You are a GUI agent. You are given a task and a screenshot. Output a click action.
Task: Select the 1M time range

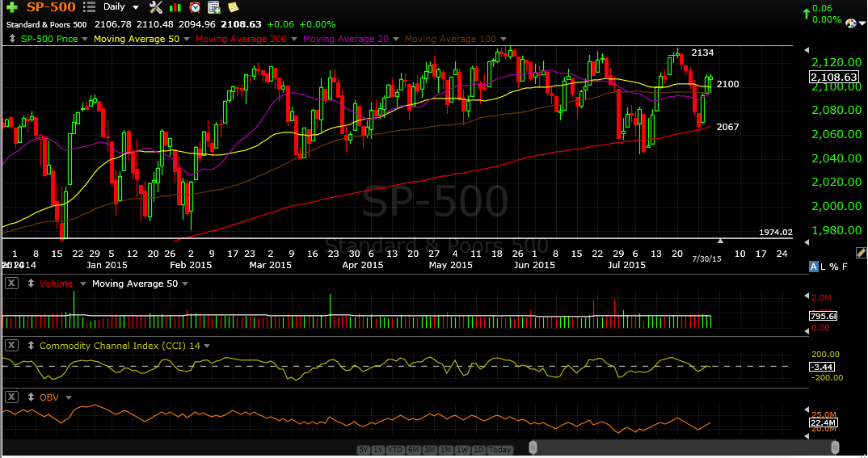446,450
